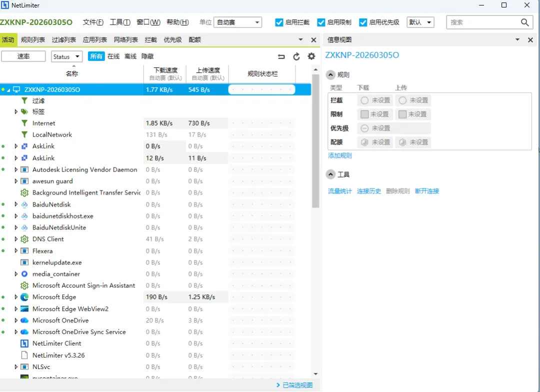Click the 速率 button

click(23, 56)
